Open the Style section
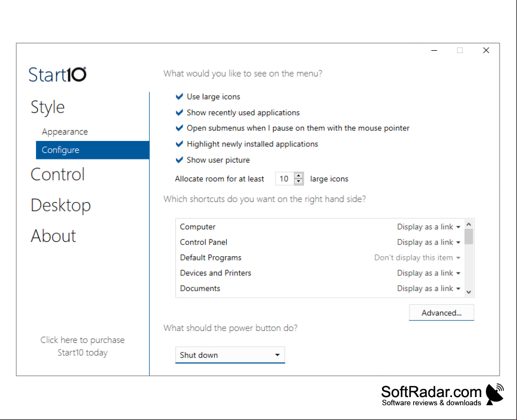The height and width of the screenshot is (420, 517). point(48,108)
